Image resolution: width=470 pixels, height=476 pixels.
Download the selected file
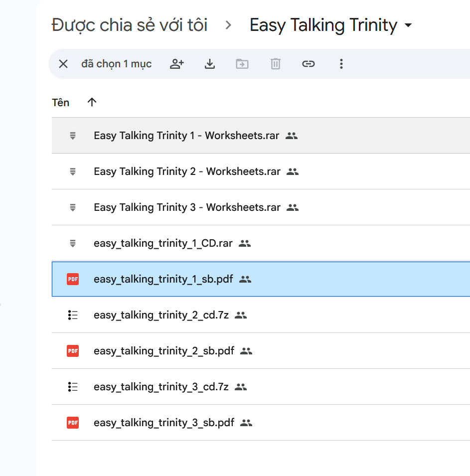210,64
